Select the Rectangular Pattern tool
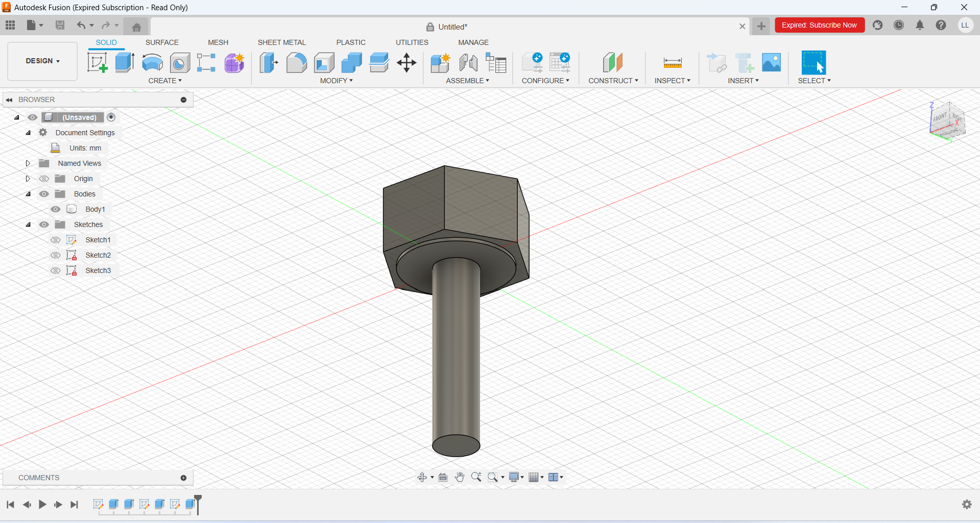 [206, 63]
